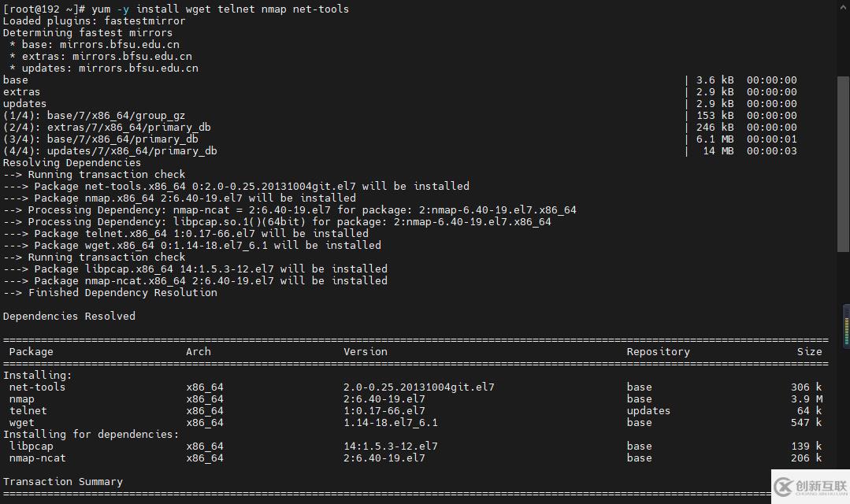Click the small colored widget on right edge
850x504 pixels.
[x=846, y=324]
